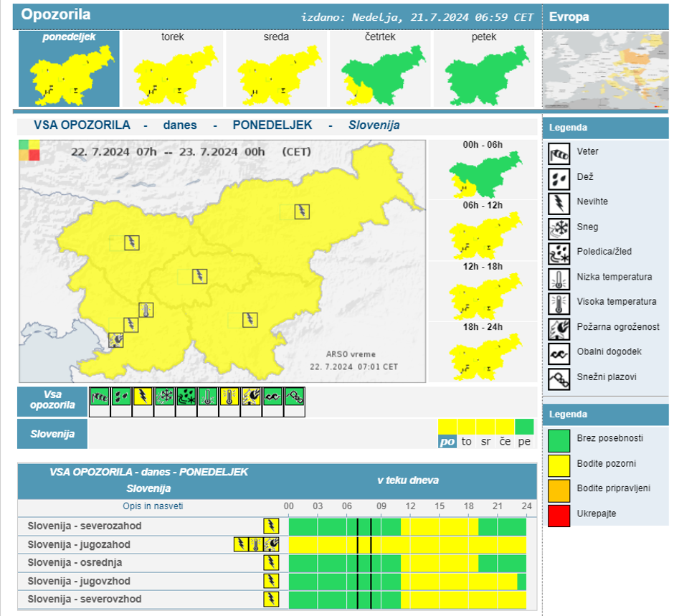The width and height of the screenshot is (674, 616).
Task: Toggle the yellow thunderstorm filter in Vsa opozorila row
Action: (x=143, y=396)
